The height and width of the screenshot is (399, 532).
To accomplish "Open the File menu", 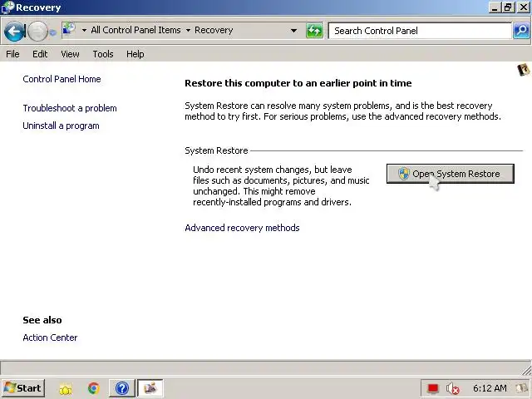I will click(x=13, y=54).
